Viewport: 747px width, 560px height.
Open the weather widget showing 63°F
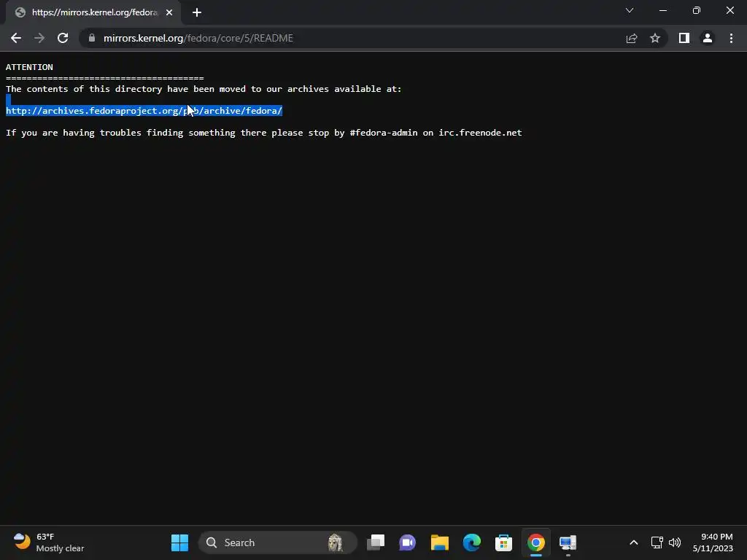[49, 542]
